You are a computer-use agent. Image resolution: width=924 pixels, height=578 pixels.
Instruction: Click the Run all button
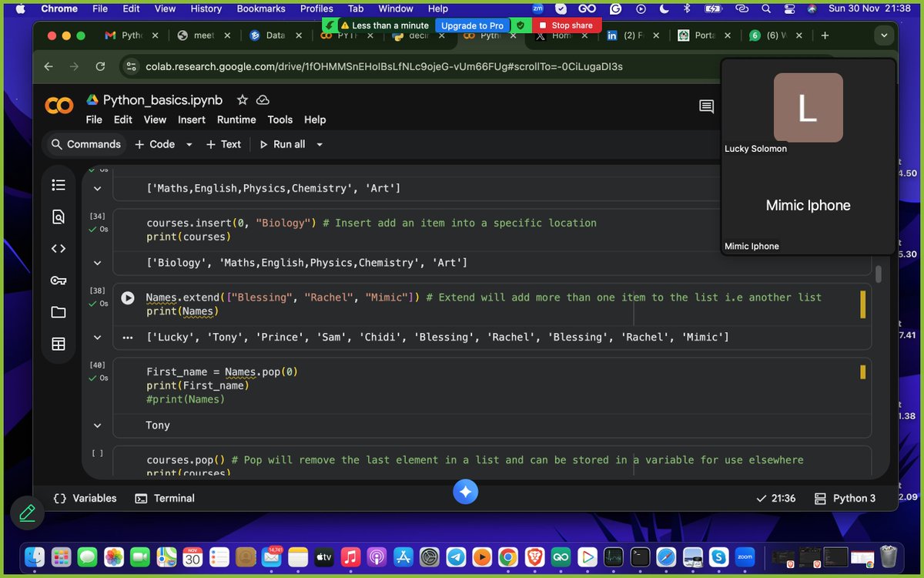click(283, 144)
